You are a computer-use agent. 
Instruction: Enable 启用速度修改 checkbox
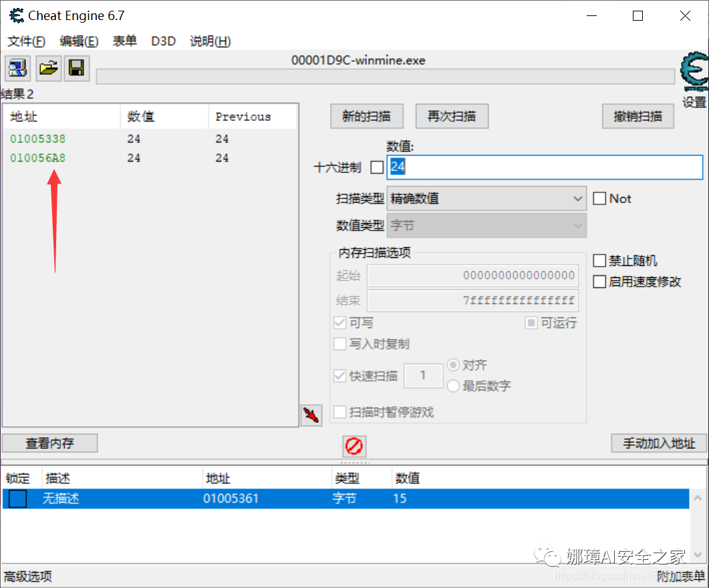coord(599,281)
